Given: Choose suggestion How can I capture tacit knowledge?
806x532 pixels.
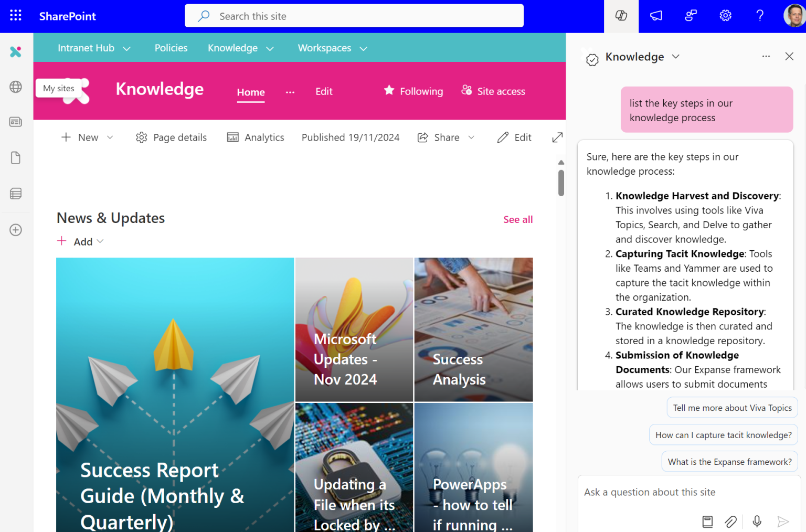Looking at the screenshot, I should point(724,435).
